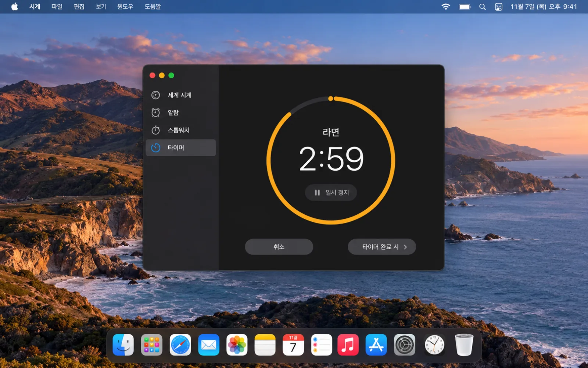This screenshot has height=368, width=588.
Task: Open Finder from the Dock
Action: (123, 345)
